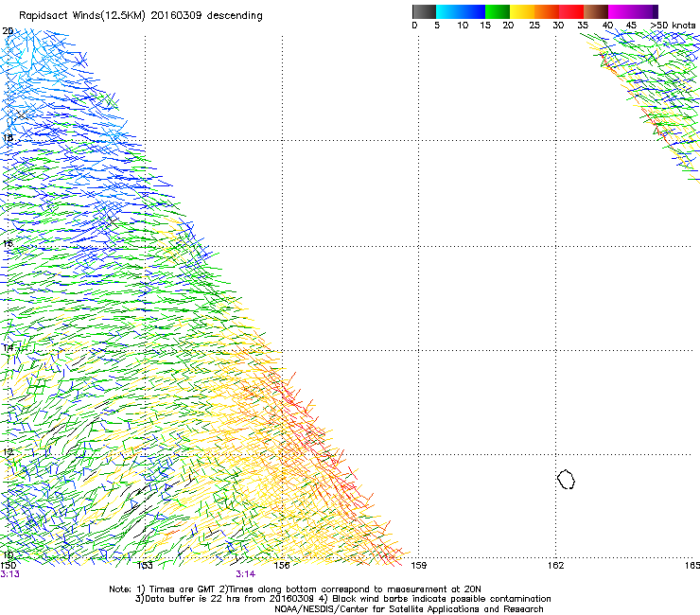Click the brown 35-40 knots color segment
The width and height of the screenshot is (700, 615).
[x=596, y=11]
